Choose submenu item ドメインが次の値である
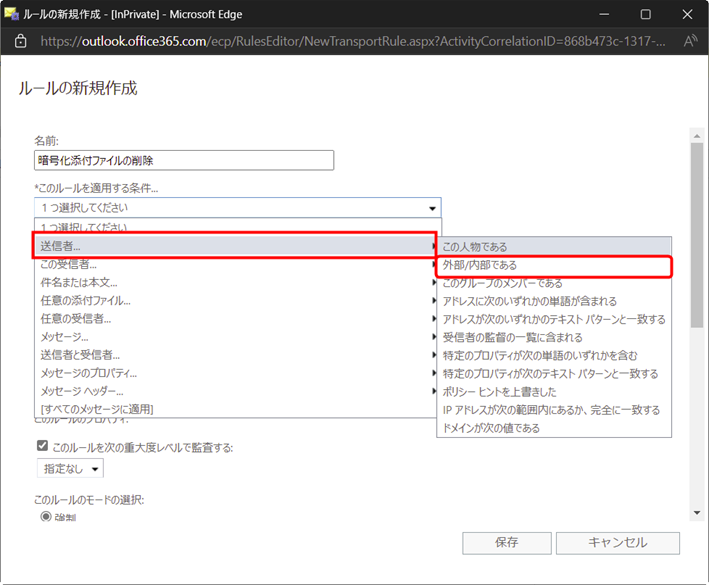 [x=554, y=428]
